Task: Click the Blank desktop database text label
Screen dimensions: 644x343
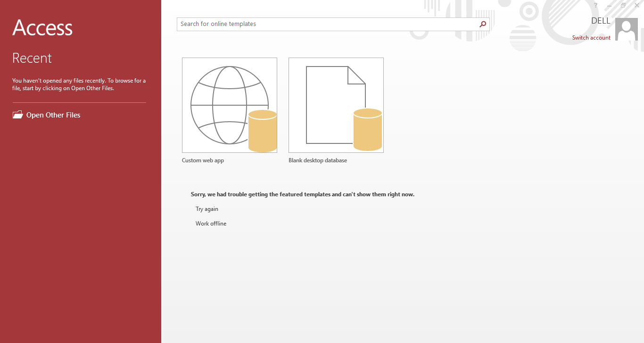Action: [318, 160]
